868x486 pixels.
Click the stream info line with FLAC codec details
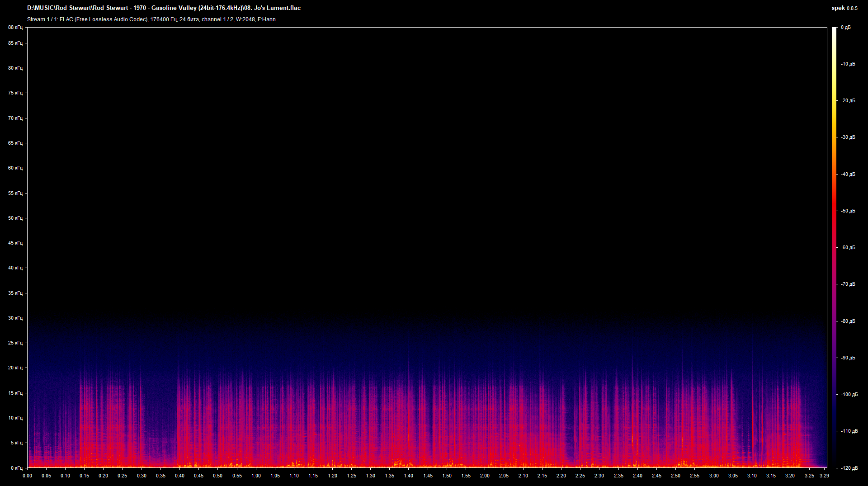tap(151, 19)
